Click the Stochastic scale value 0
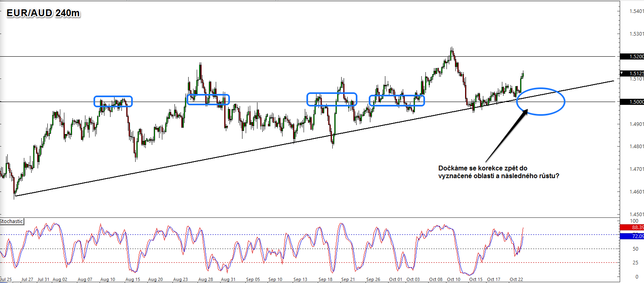This screenshot has width=644, height=283. click(x=637, y=277)
